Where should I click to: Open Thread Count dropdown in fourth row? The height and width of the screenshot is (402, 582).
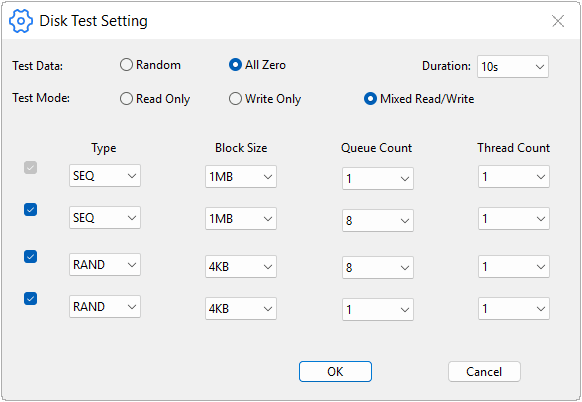pyautogui.click(x=514, y=308)
